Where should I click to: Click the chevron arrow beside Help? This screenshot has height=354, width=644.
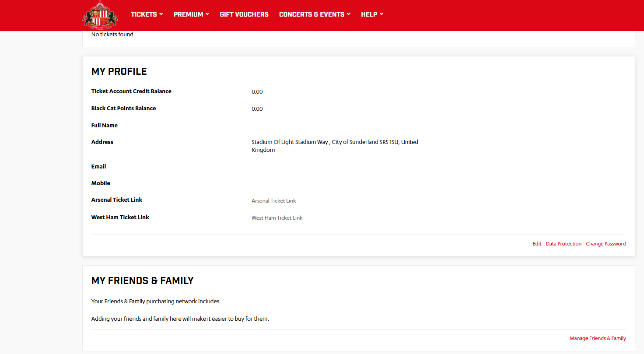[x=381, y=14]
